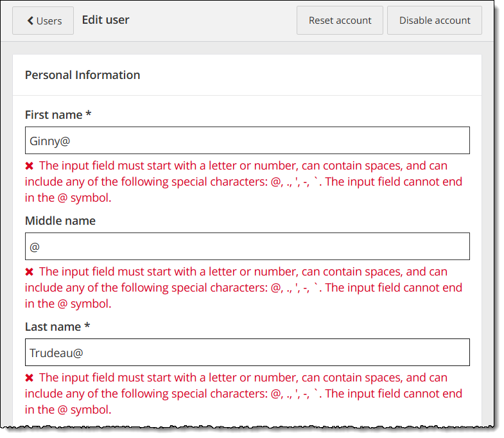This screenshot has width=504, height=438.
Task: Click the Last name field label
Action: pyautogui.click(x=53, y=326)
